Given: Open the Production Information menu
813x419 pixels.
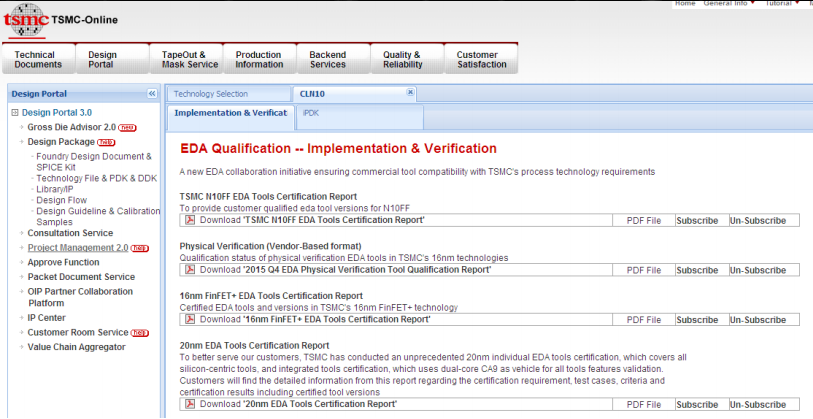Looking at the screenshot, I should [x=259, y=60].
